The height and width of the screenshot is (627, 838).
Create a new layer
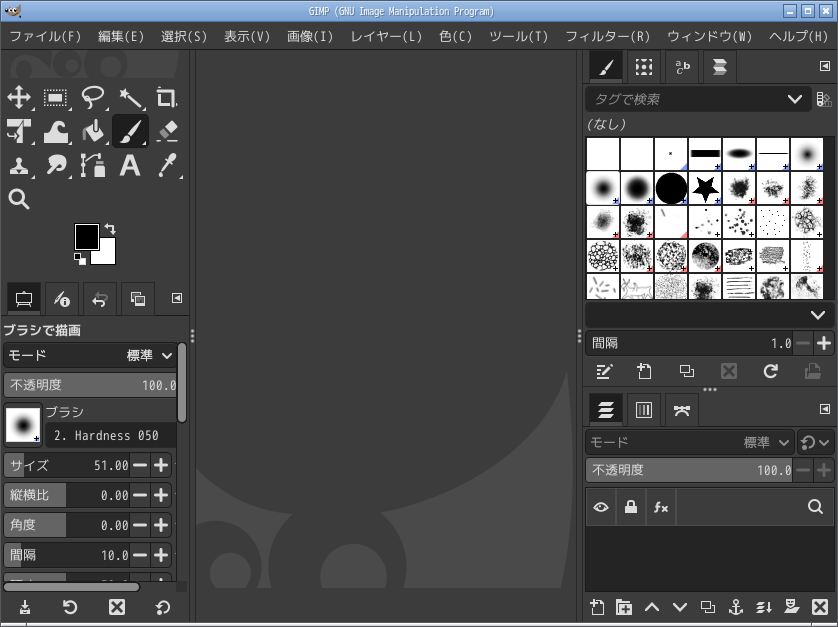(x=597, y=607)
